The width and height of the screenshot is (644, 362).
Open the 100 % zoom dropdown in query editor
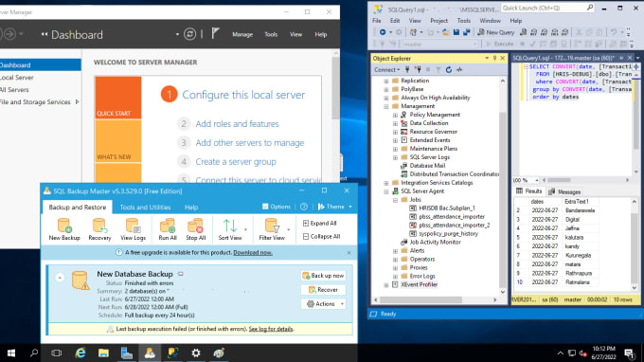(536, 180)
